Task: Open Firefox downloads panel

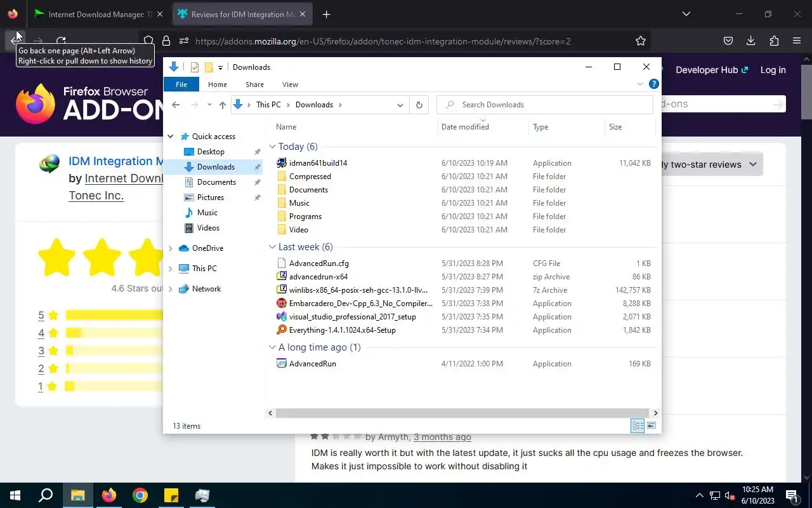Action: pyautogui.click(x=750, y=41)
